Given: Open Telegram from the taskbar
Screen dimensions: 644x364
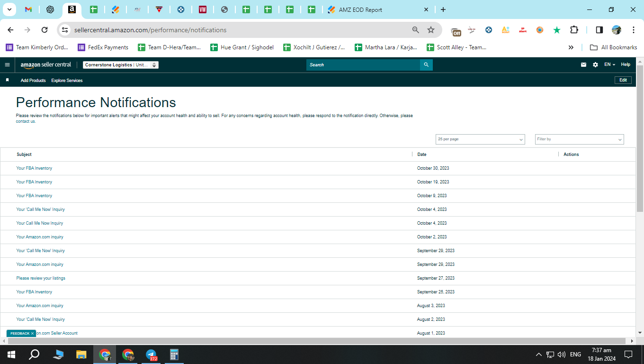Looking at the screenshot, I should [151, 354].
